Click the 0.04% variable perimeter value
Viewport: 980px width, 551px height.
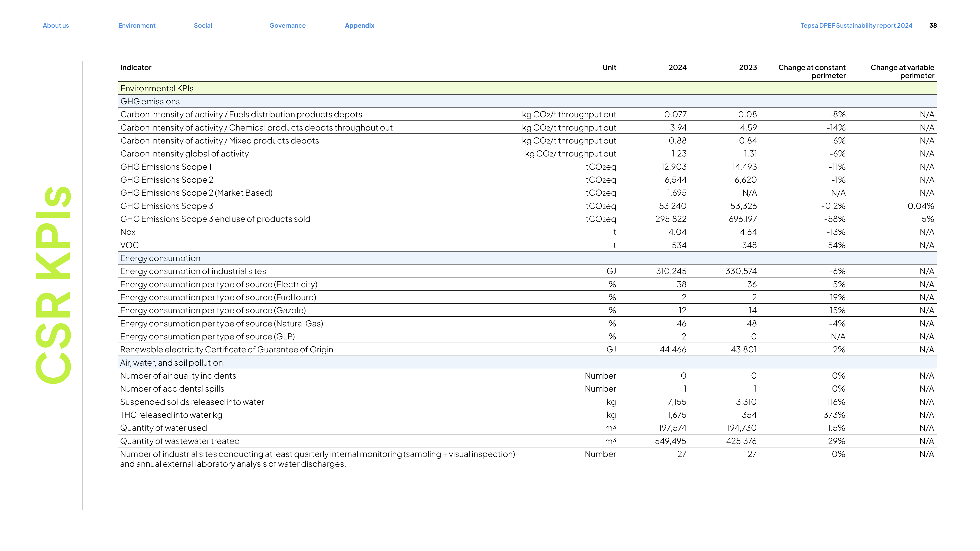point(921,206)
